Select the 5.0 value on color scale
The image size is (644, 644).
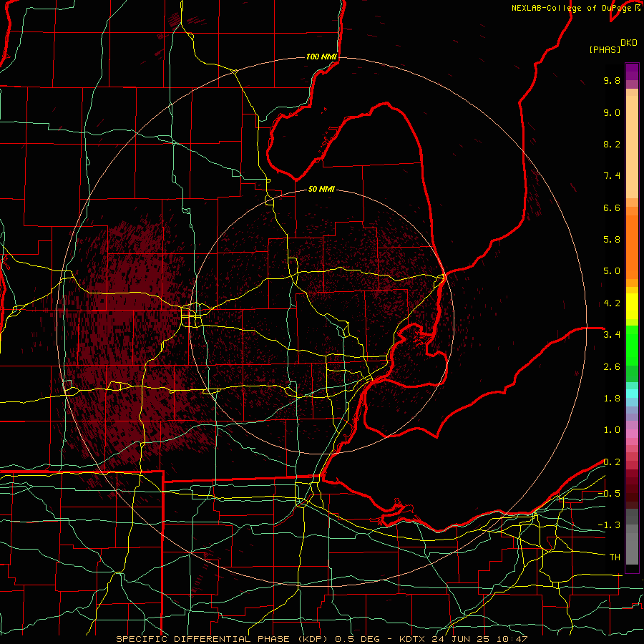612,271
